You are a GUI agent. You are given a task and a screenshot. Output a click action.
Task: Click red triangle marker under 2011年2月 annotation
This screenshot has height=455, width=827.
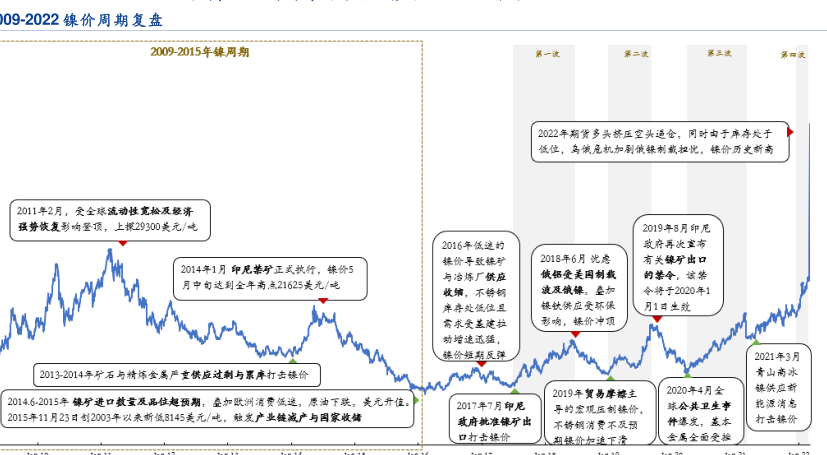pyautogui.click(x=122, y=242)
